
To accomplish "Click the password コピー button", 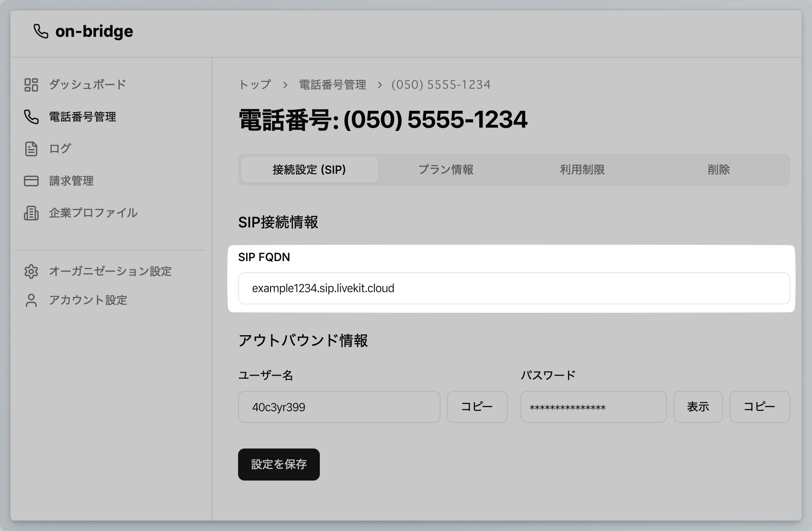I will (x=759, y=407).
